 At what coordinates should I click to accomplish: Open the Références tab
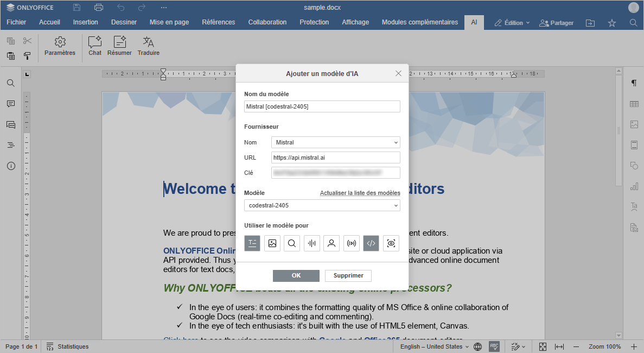pos(218,22)
